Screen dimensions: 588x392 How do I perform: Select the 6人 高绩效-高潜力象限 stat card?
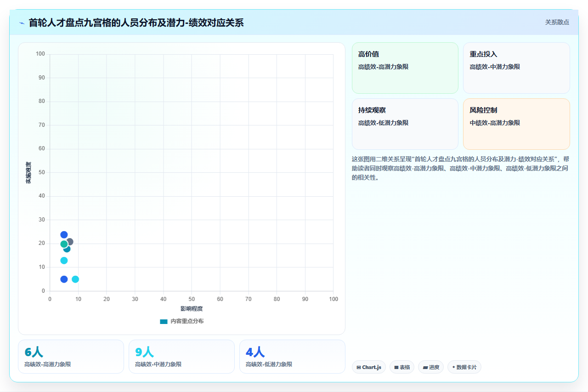pos(71,357)
